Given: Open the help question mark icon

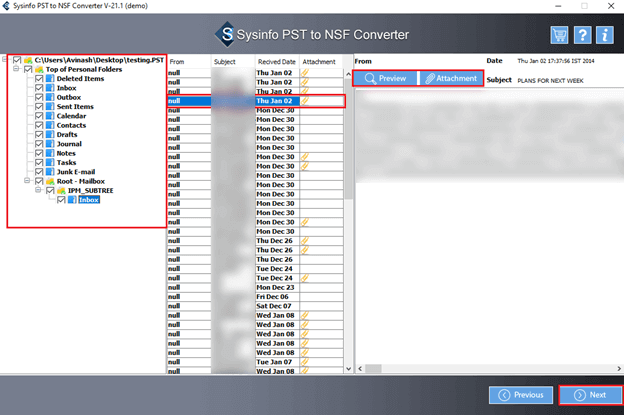Looking at the screenshot, I should point(582,35).
